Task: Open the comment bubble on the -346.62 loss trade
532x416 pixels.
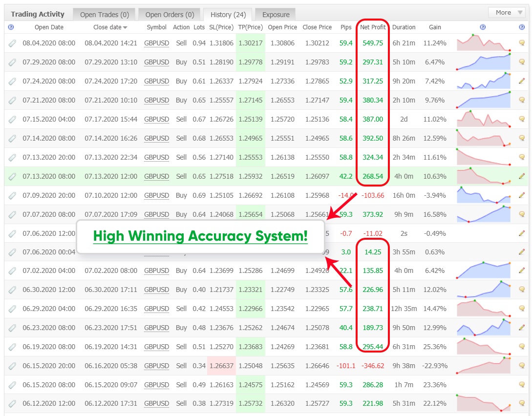Action: [x=522, y=366]
